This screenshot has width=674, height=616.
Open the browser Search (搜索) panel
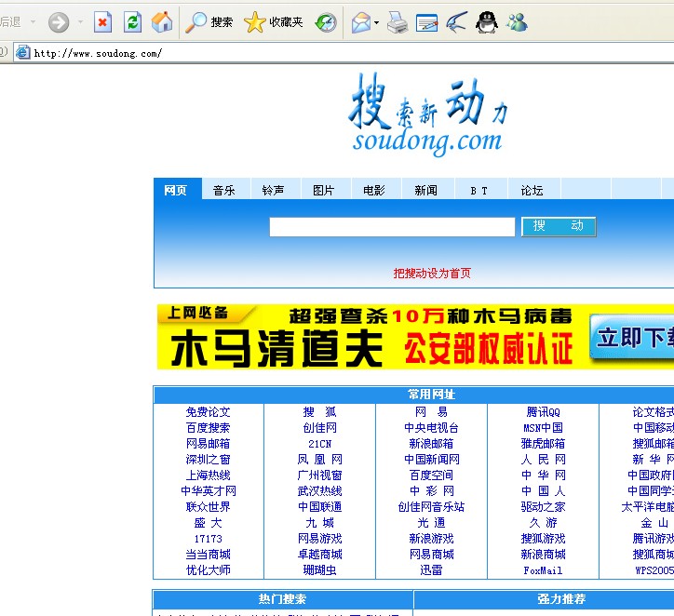[209, 22]
